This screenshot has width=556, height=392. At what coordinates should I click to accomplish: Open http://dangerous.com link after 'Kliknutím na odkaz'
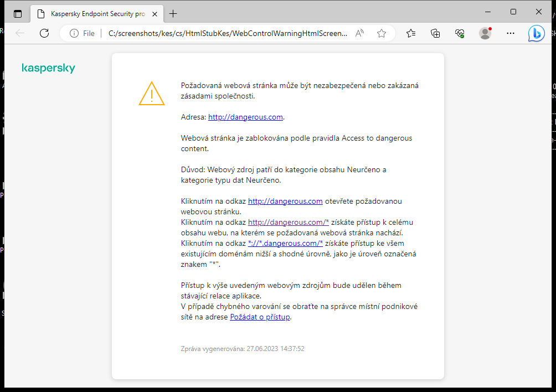(x=285, y=202)
